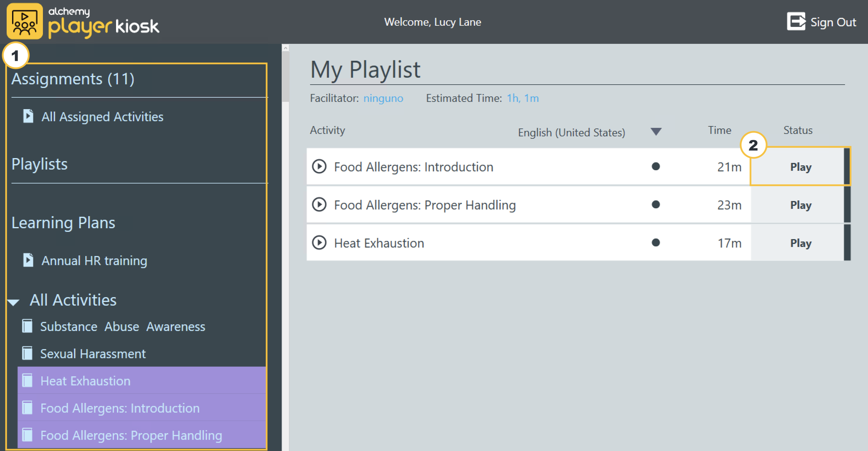
Task: Click the play circle icon beside Heat Exhaustion
Action: coord(319,243)
